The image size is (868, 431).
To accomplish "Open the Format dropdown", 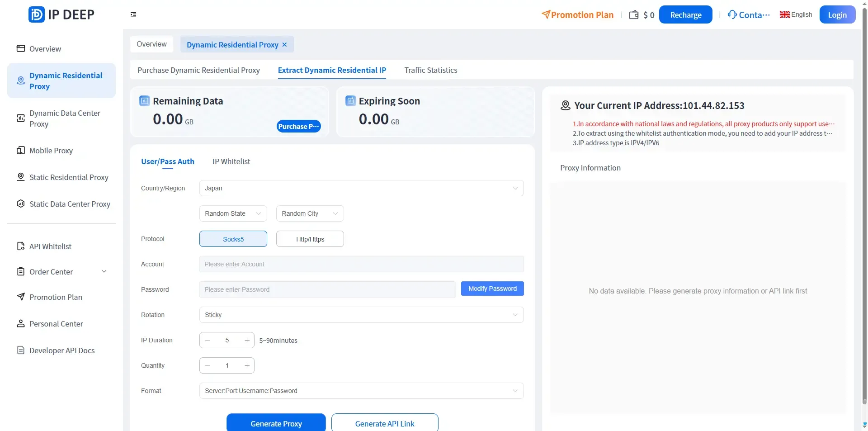I will click(x=362, y=391).
